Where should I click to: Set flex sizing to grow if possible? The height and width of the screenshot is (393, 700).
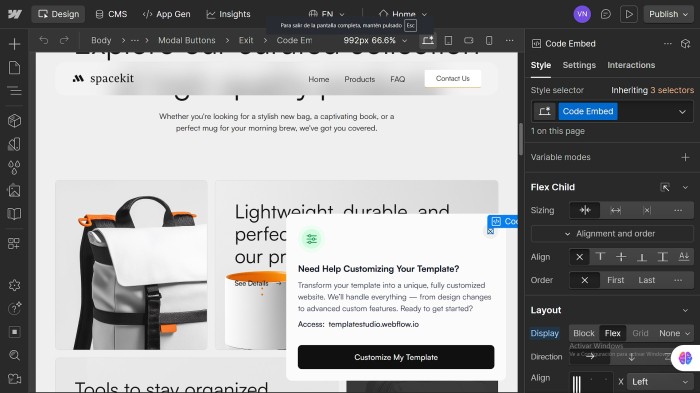tap(616, 210)
